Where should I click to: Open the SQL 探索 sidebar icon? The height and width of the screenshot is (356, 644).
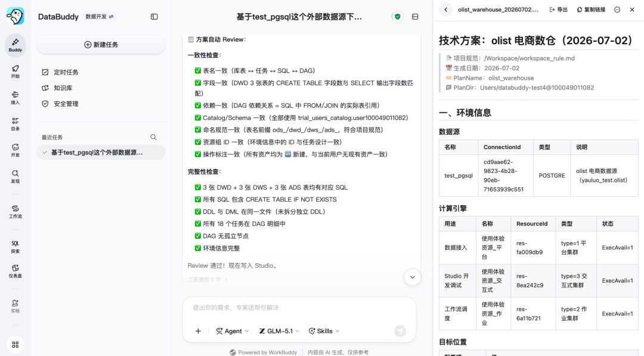[x=15, y=247]
